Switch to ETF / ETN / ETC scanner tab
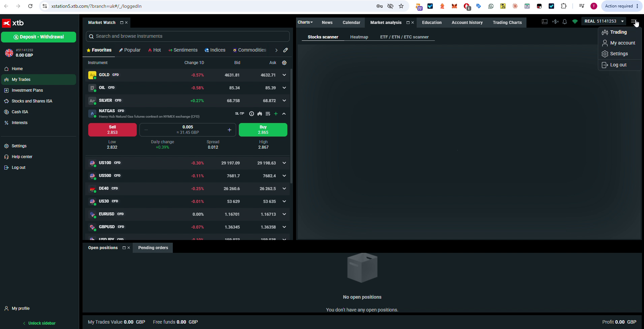644x329 pixels. click(404, 37)
